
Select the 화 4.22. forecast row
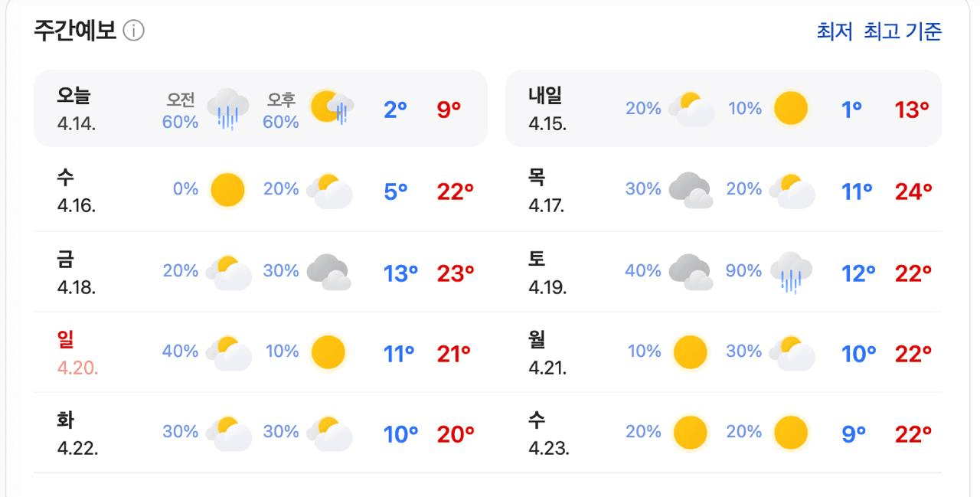[x=260, y=433]
